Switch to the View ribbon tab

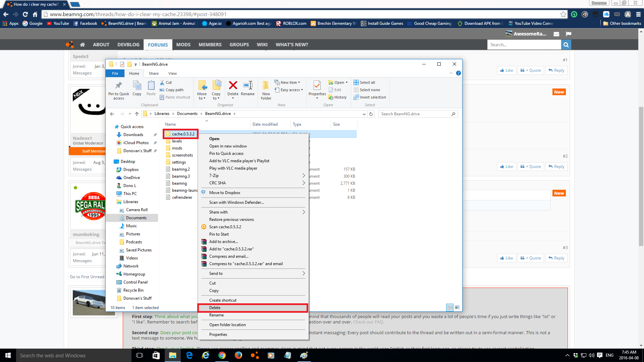(172, 73)
